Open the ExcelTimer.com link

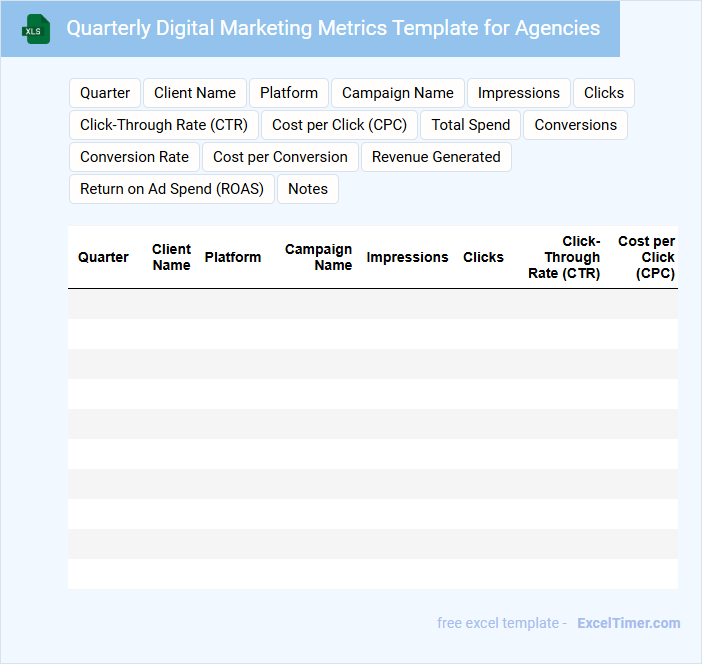pyautogui.click(x=628, y=623)
